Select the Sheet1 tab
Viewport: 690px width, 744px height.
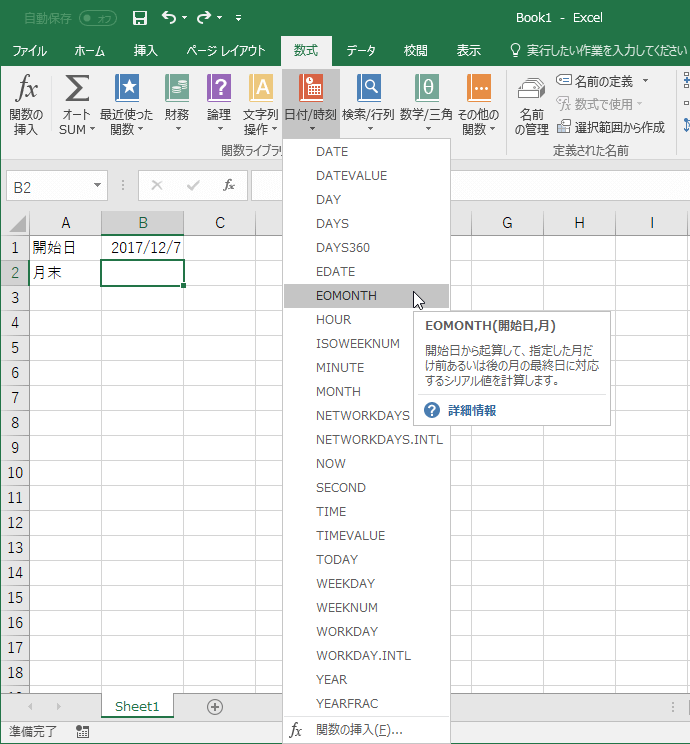[x=137, y=707]
